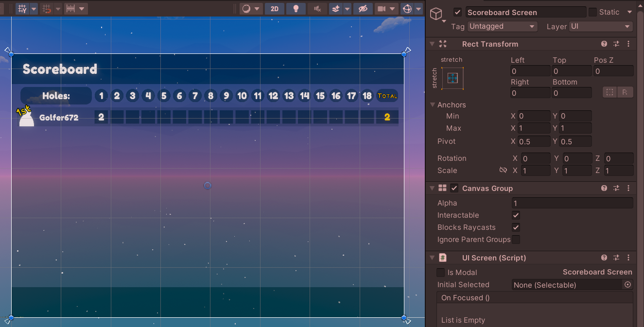
Task: Toggle snap increment magnet icon
Action: tap(47, 9)
